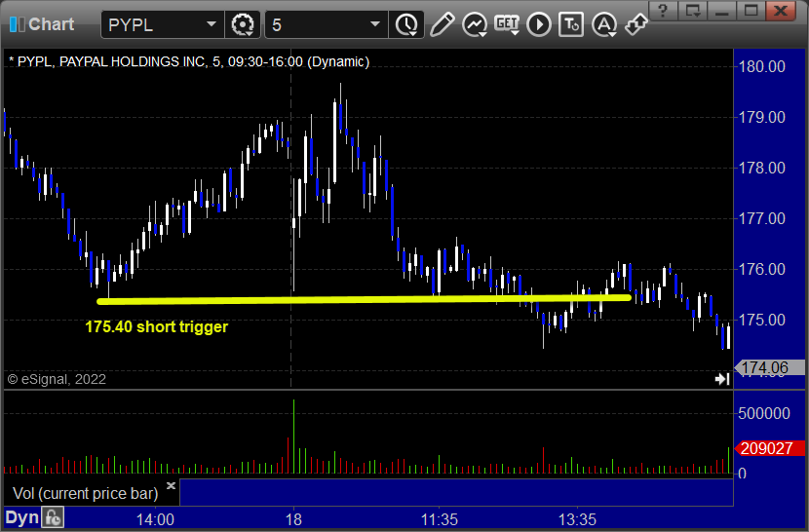The image size is (809, 532).
Task: Click the question mark help button
Action: point(664,11)
